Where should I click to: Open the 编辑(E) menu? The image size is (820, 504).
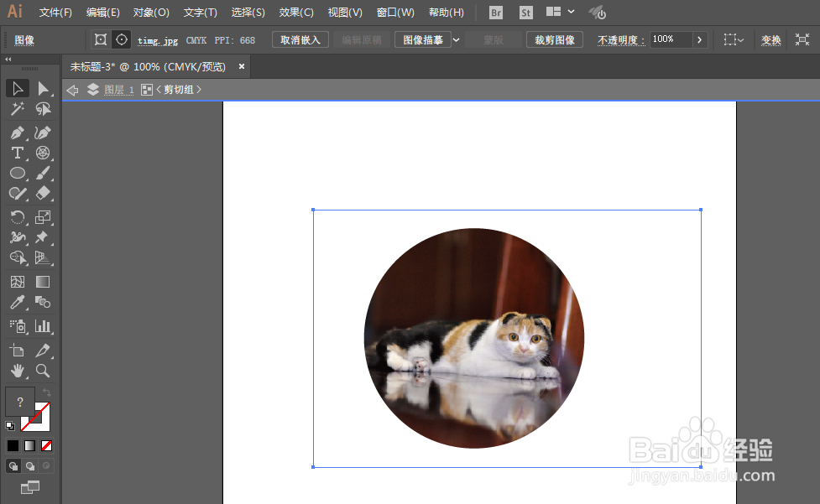tap(103, 13)
